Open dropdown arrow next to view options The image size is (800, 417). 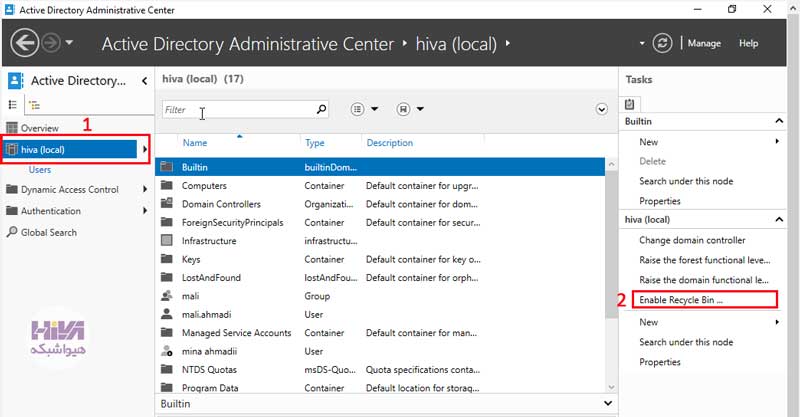click(x=374, y=109)
